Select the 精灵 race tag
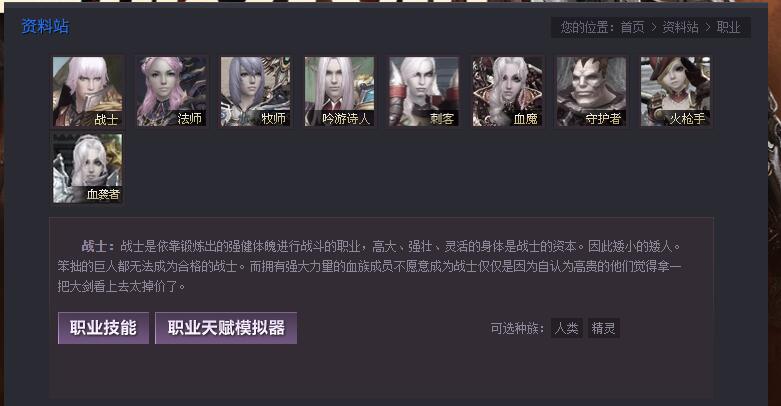 click(604, 328)
